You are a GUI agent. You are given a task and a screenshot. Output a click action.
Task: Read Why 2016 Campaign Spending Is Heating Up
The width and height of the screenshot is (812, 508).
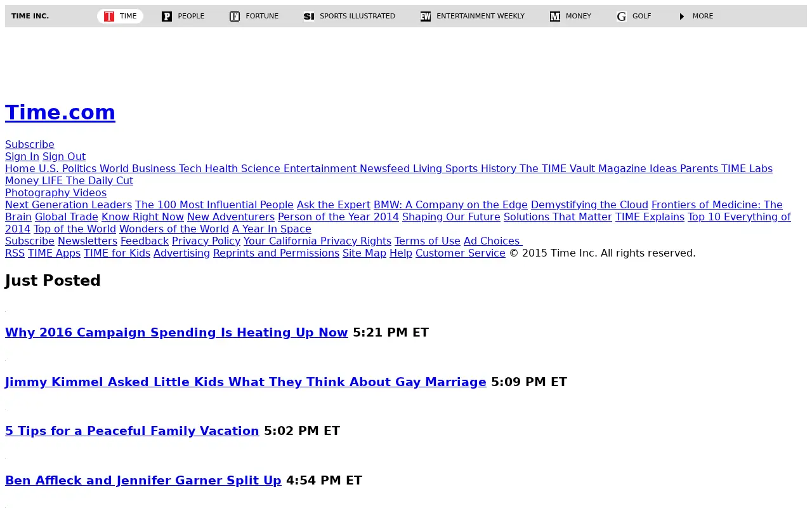[176, 333]
